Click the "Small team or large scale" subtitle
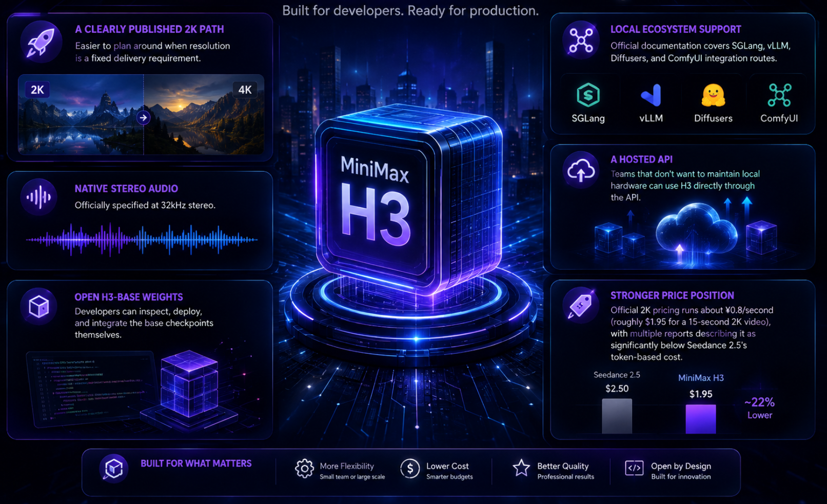Screen dimensions: 827x504 tap(352, 477)
